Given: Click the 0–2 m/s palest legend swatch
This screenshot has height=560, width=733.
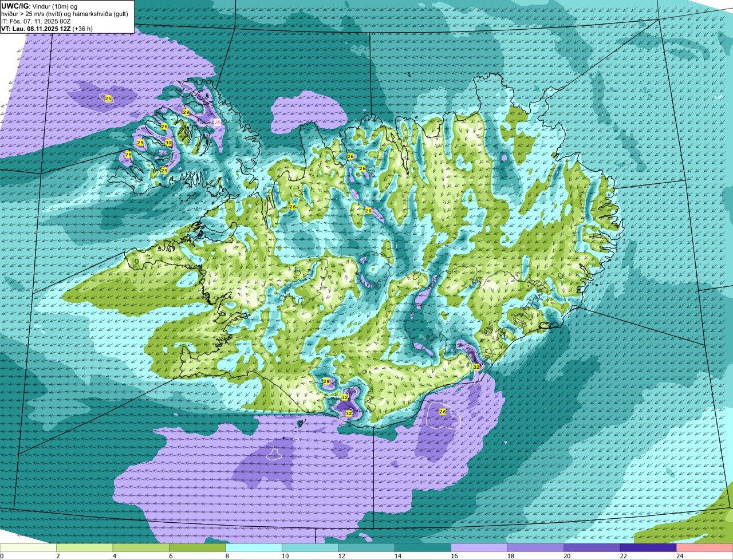Looking at the screenshot, I should (x=29, y=547).
